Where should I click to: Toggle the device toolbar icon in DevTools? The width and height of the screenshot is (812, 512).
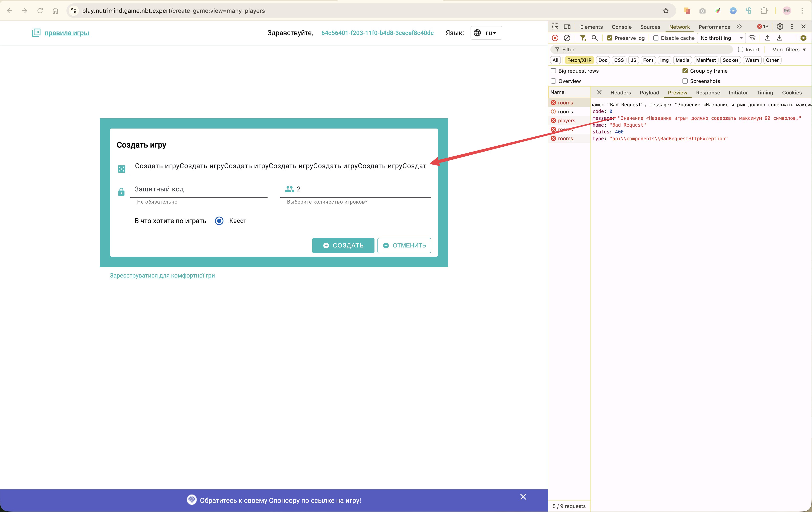[567, 27]
